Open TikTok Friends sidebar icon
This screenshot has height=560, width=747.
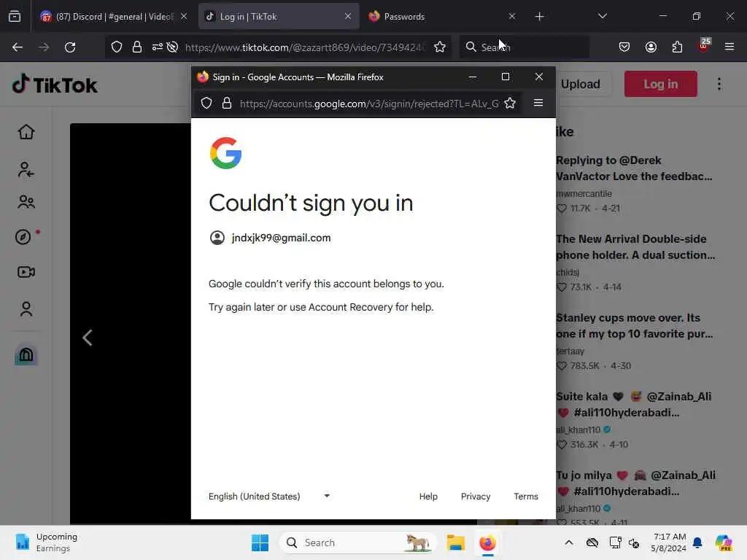coord(26,203)
